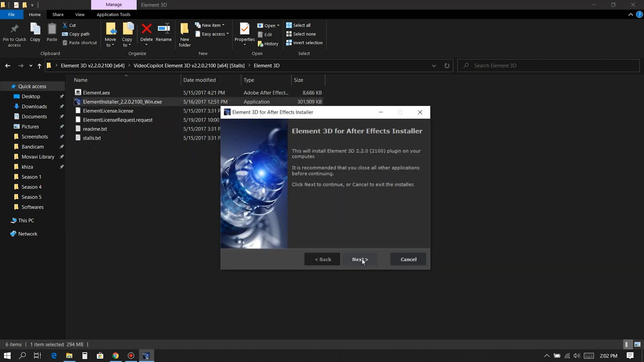Image resolution: width=644 pixels, height=362 pixels.
Task: Click the Cut scissors command
Action: coord(69,25)
